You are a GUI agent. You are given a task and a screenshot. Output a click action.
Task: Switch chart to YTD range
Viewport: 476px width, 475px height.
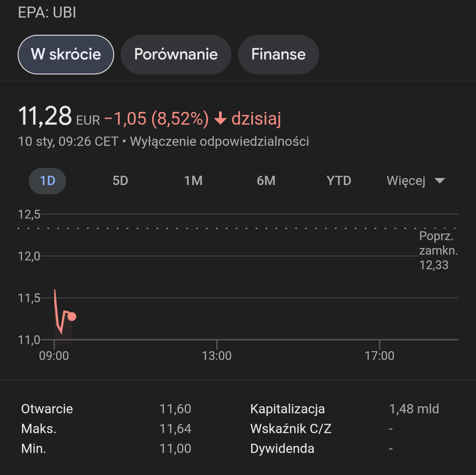click(338, 181)
